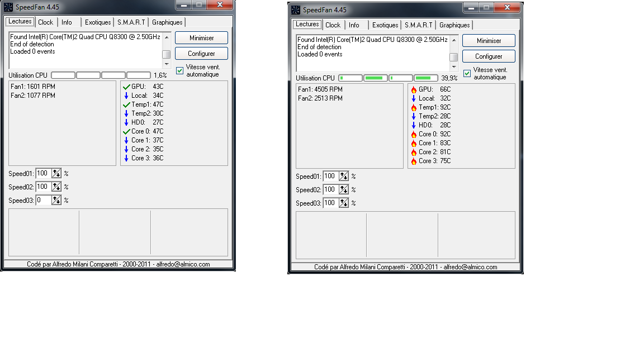Click the Speed01 input field in left SpeedFan window

point(44,174)
